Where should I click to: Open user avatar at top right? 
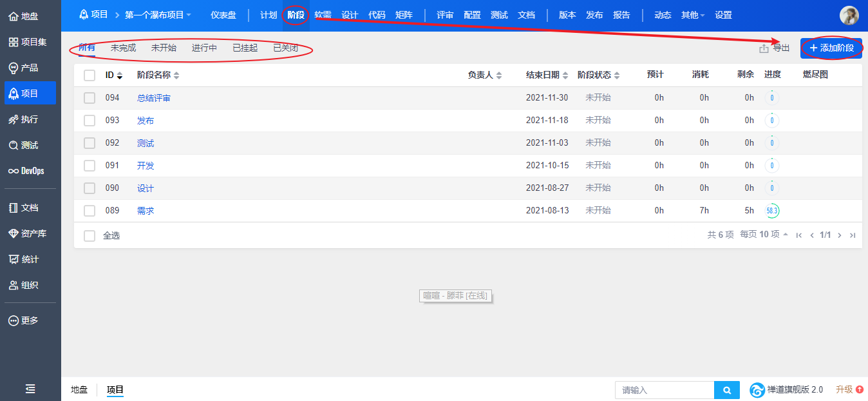point(849,15)
